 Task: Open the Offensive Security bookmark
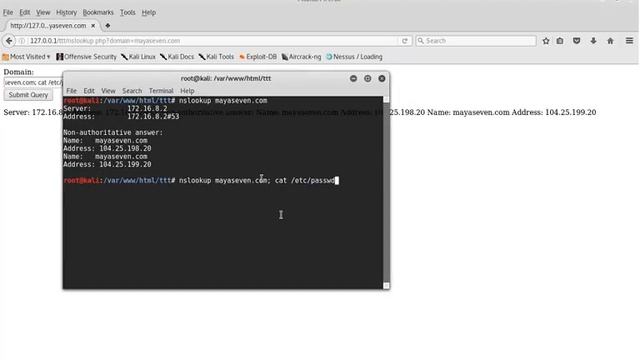(87, 57)
